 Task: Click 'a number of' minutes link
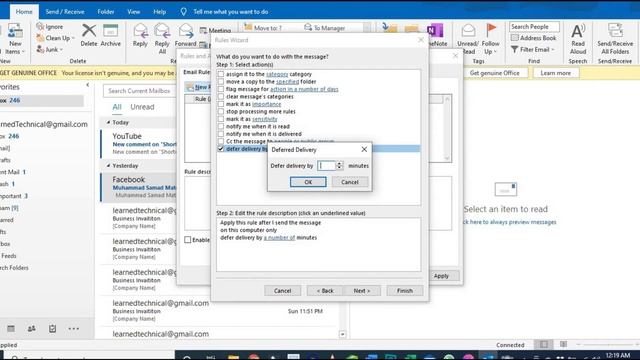pos(279,238)
